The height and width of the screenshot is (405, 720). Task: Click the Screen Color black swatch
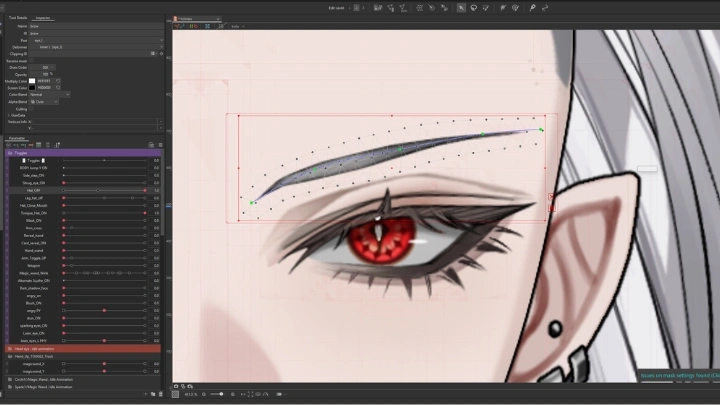click(x=32, y=87)
